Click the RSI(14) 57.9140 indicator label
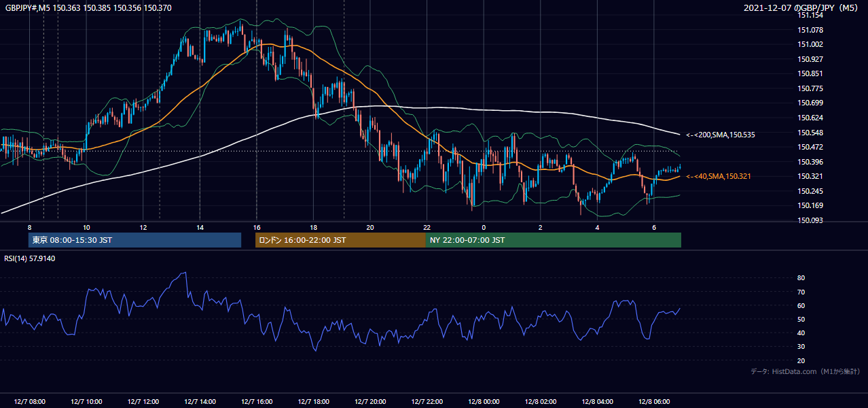The height and width of the screenshot is (408, 868). point(30,258)
